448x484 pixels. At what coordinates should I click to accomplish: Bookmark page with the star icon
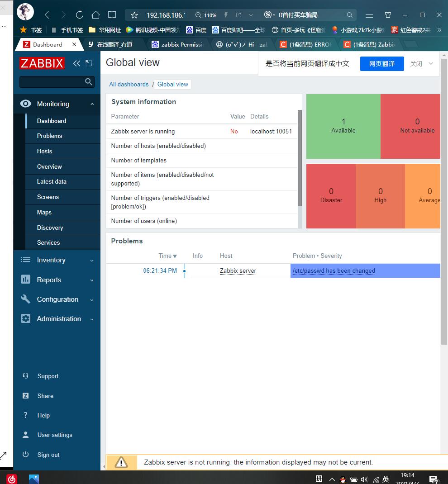[134, 15]
